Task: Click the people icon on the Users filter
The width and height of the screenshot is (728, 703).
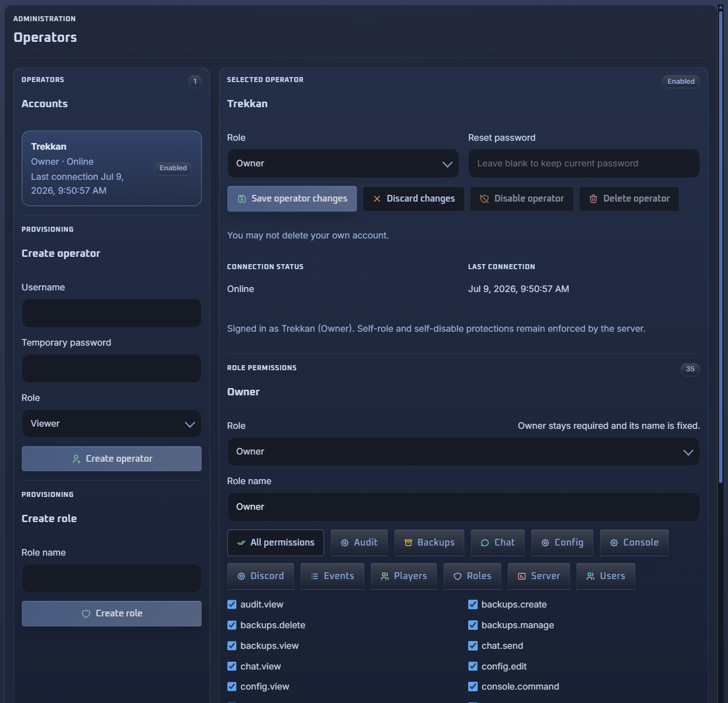Action: pyautogui.click(x=591, y=576)
